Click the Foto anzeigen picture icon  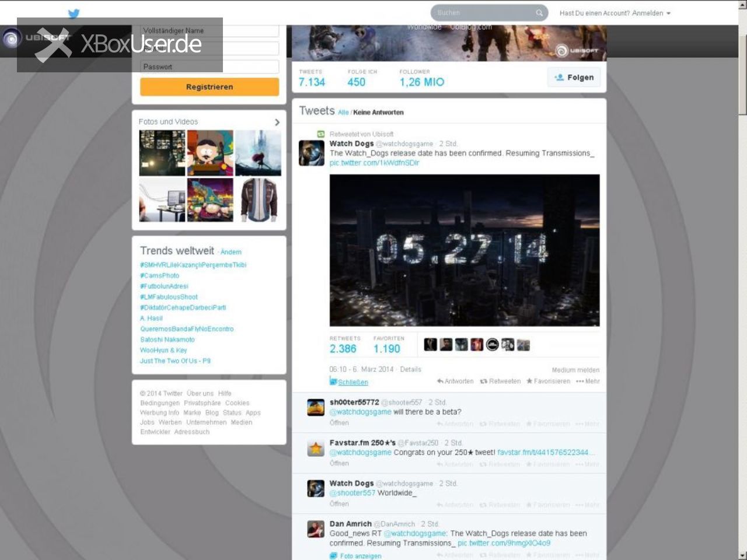[333, 556]
